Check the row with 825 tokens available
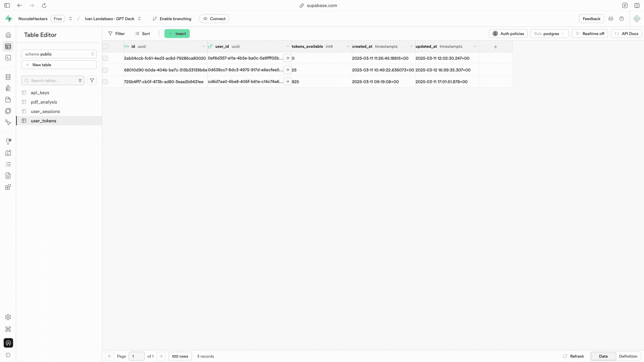Screen dimensions: 644x362 [105, 81]
